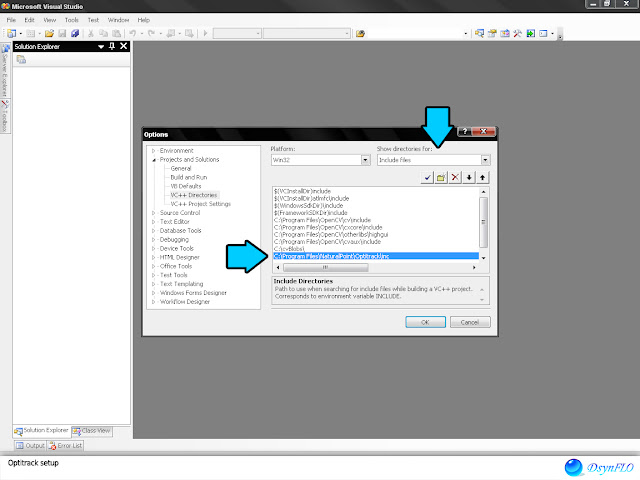The image size is (640, 480).
Task: Click the Save All toolbar icon
Action: (x=75, y=33)
